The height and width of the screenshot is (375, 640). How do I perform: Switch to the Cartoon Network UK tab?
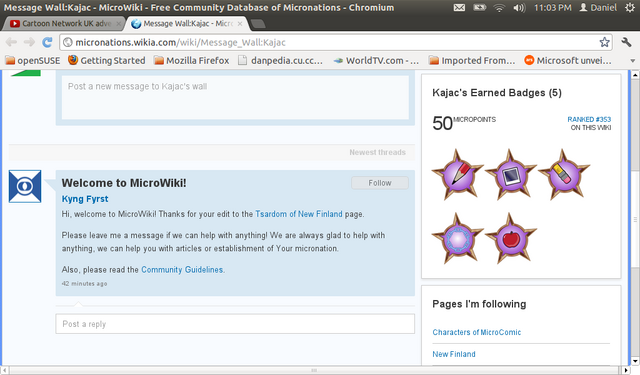63,24
